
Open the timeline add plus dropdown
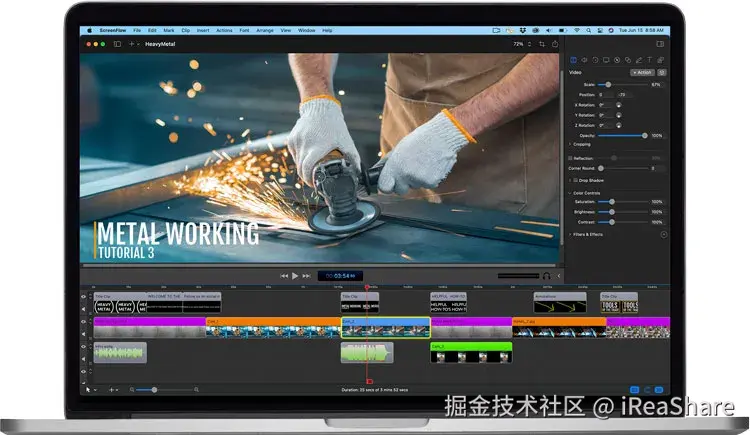pos(113,390)
